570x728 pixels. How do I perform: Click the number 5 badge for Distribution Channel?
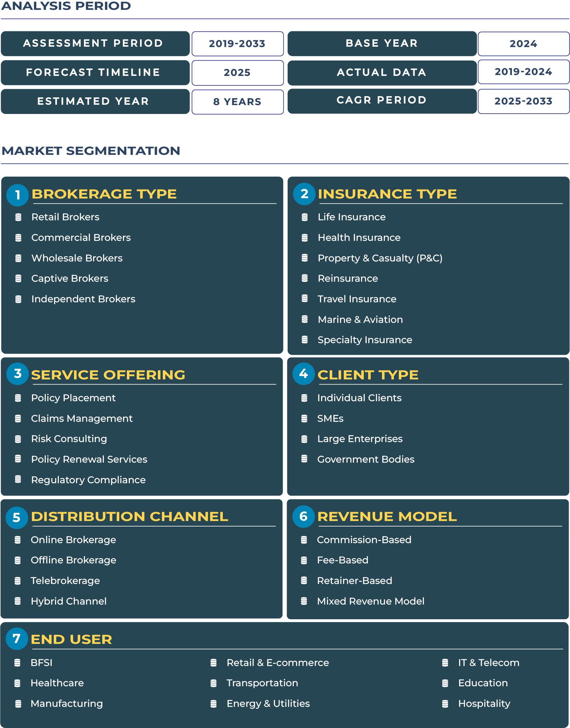17,518
